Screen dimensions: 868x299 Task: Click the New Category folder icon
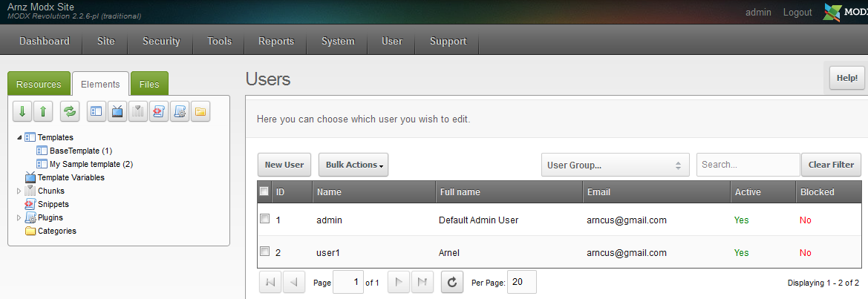200,112
